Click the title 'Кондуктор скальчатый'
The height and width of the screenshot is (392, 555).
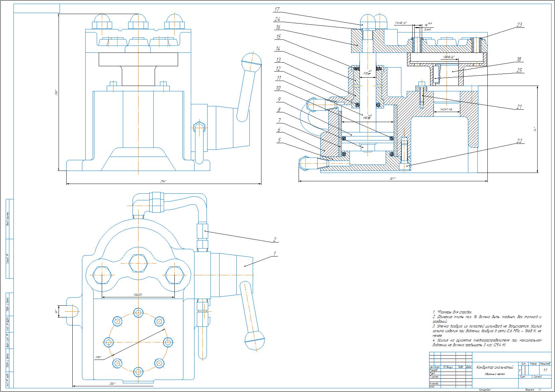tap(495, 368)
